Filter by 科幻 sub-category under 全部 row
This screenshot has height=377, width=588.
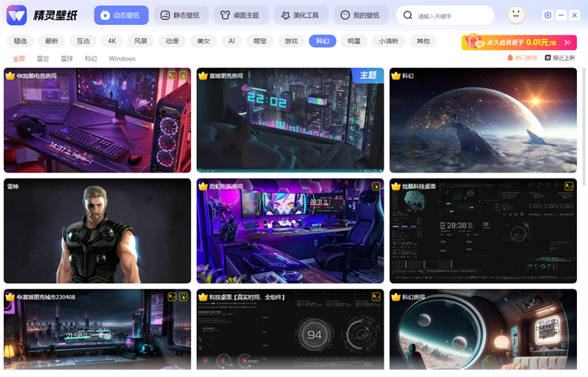90,59
